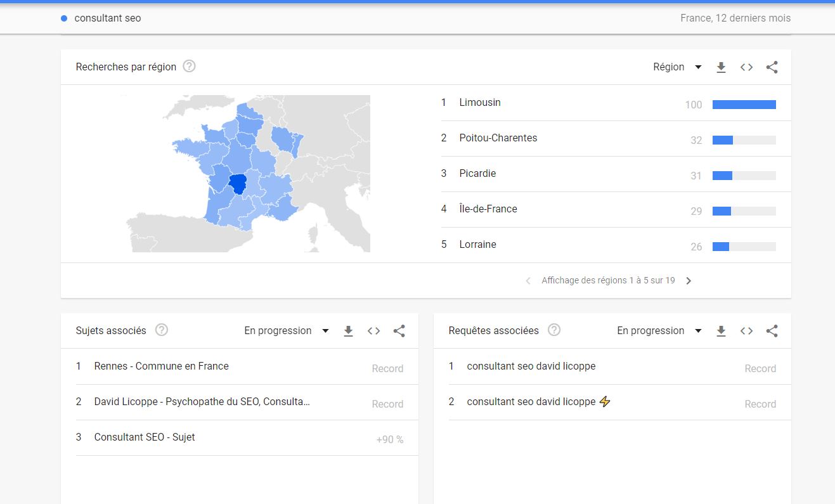Download the Recherches par région data
The width and height of the screenshot is (835, 504).
(x=721, y=67)
